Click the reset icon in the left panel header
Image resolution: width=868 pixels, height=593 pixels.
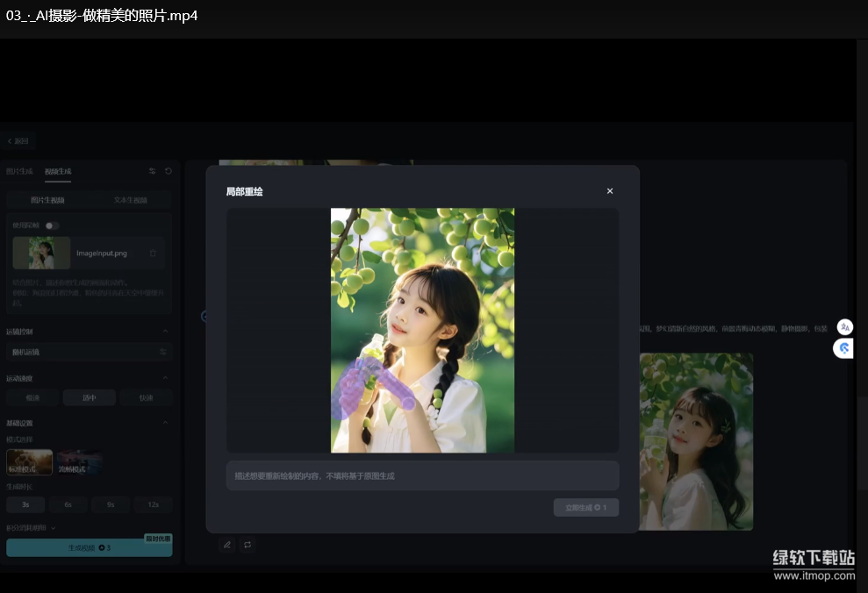[169, 171]
